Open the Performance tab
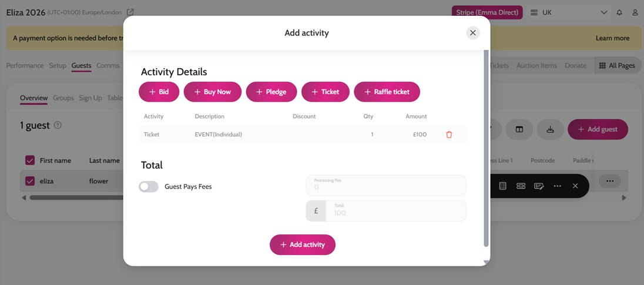This screenshot has height=285, width=644. pyautogui.click(x=25, y=65)
